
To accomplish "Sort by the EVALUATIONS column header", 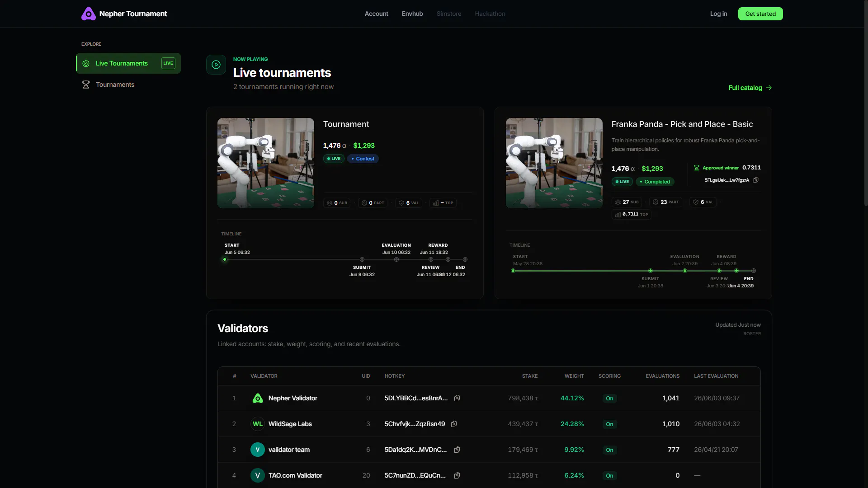I will point(662,376).
